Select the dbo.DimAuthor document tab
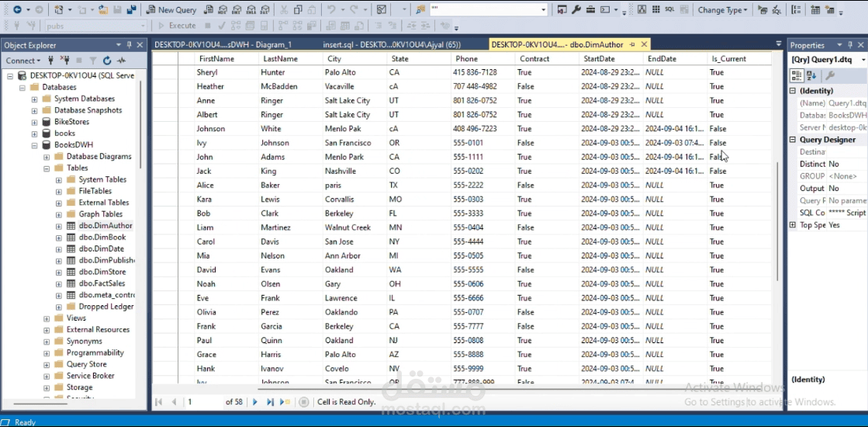 (x=558, y=44)
